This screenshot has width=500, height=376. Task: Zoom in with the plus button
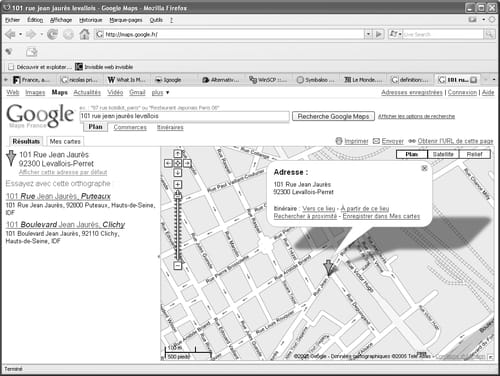[x=178, y=184]
